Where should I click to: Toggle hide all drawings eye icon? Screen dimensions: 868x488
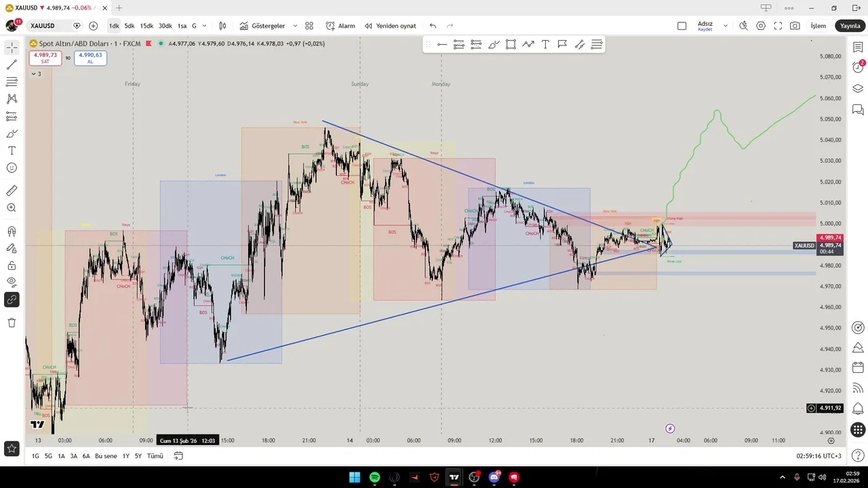(12, 282)
